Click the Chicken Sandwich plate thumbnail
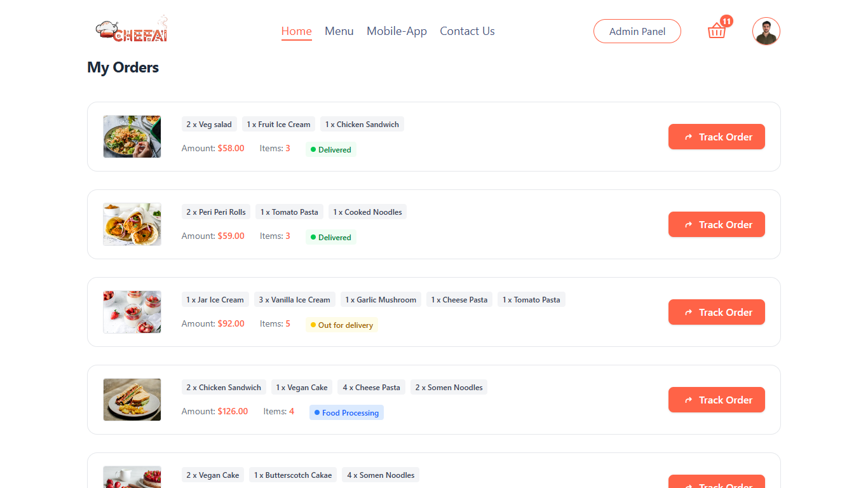This screenshot has width=868, height=488. 132,400
